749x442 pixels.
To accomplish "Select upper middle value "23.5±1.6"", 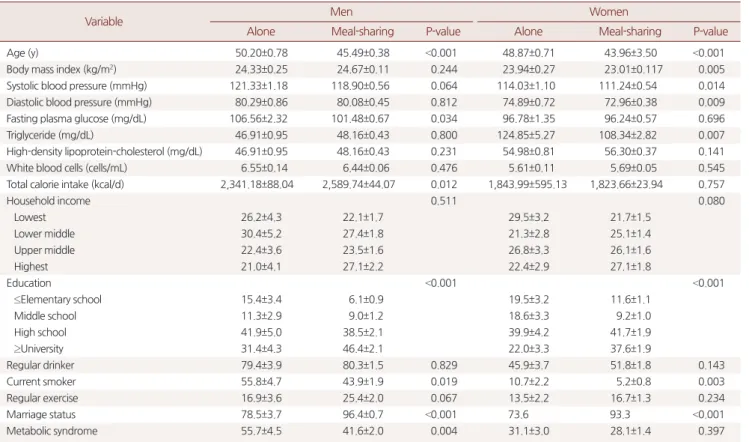I will pyautogui.click(x=363, y=250).
